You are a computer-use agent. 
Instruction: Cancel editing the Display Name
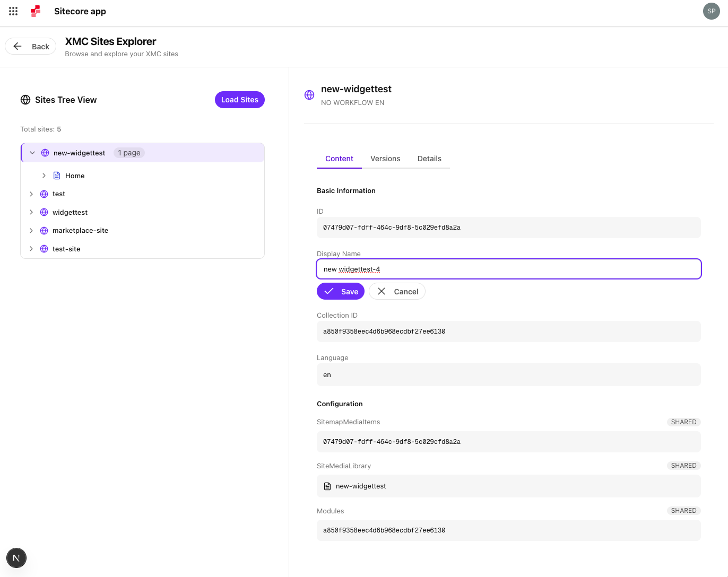(397, 291)
